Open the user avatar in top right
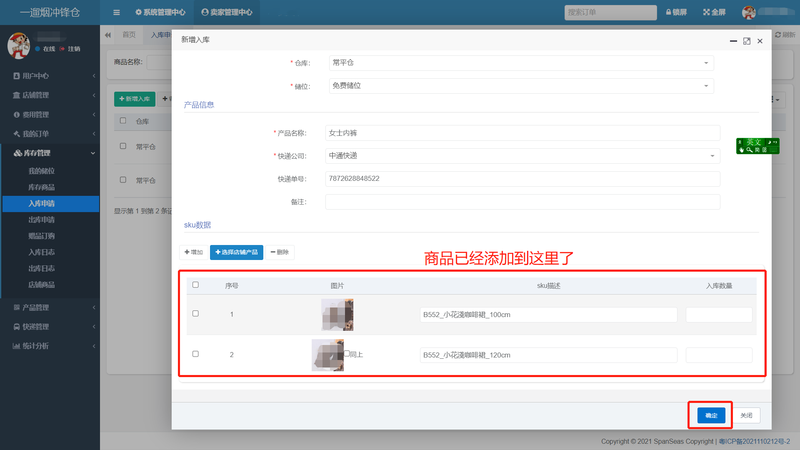This screenshot has height=450, width=800. click(x=748, y=13)
